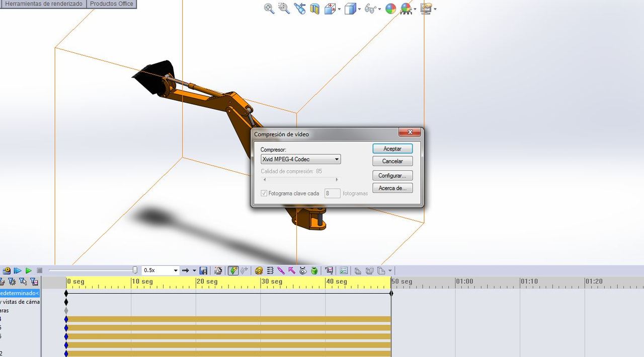Click the Edit Appearance color ball icon

pyautogui.click(x=390, y=9)
